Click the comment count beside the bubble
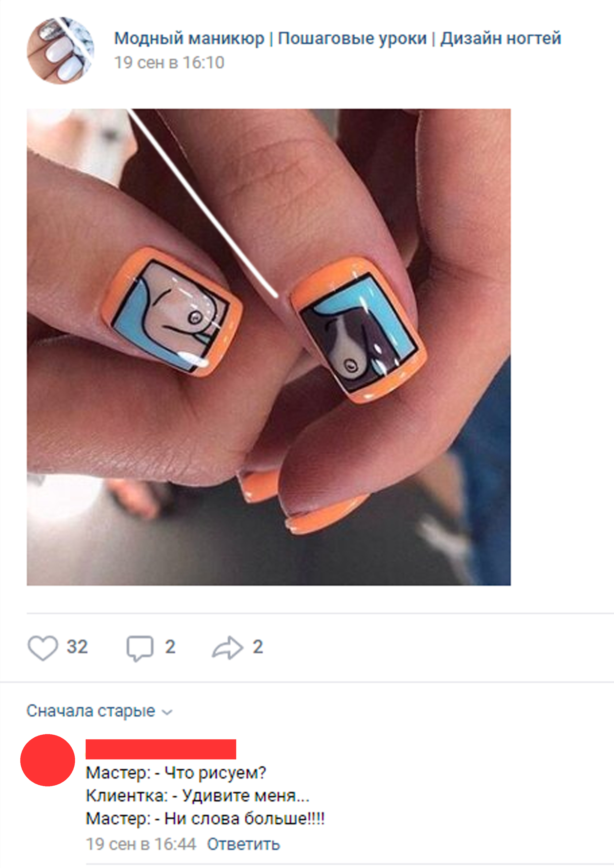 coord(170,647)
